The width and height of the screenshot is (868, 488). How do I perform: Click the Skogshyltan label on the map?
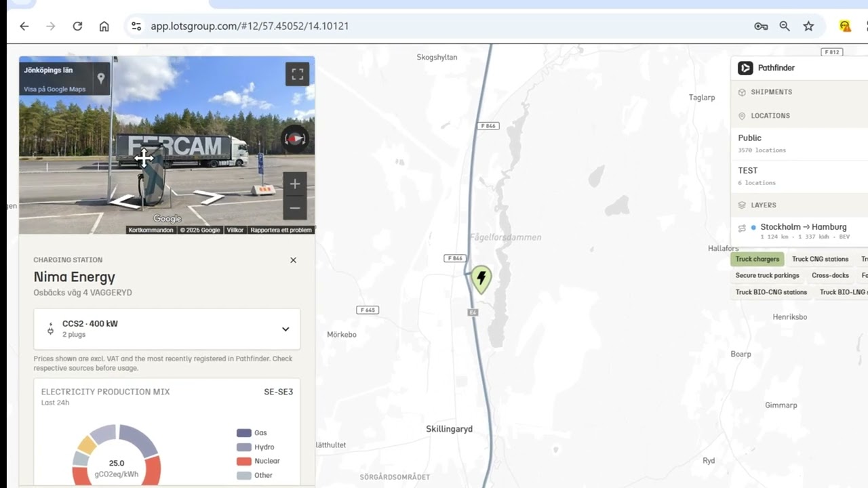(437, 58)
